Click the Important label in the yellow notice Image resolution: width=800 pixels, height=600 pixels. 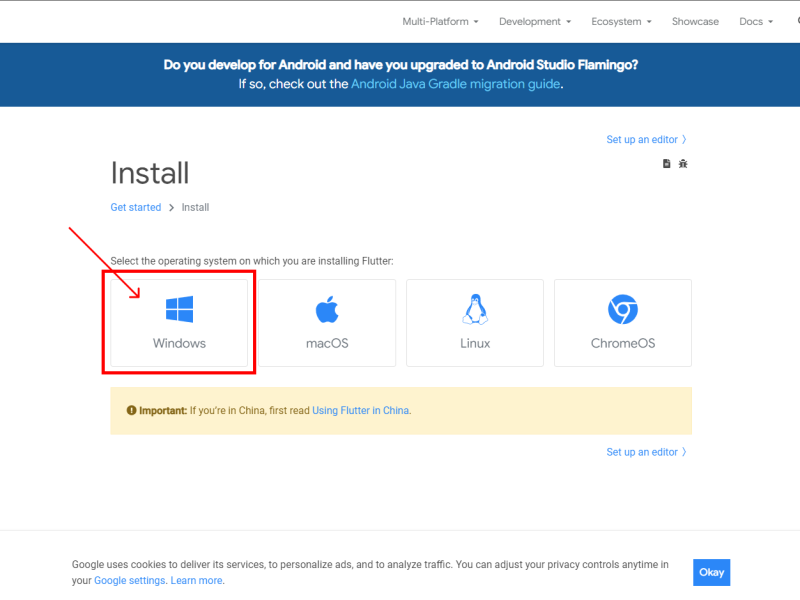(163, 410)
